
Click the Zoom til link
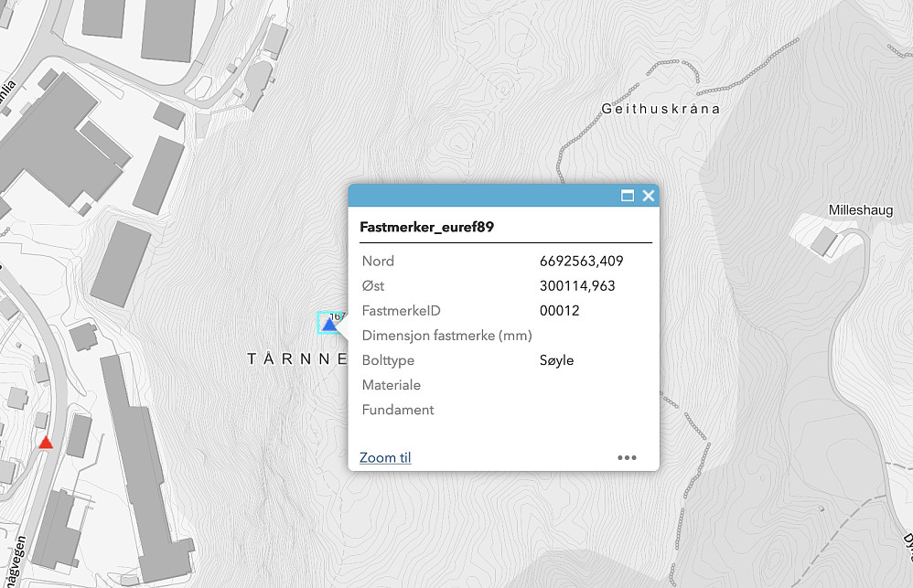385,457
